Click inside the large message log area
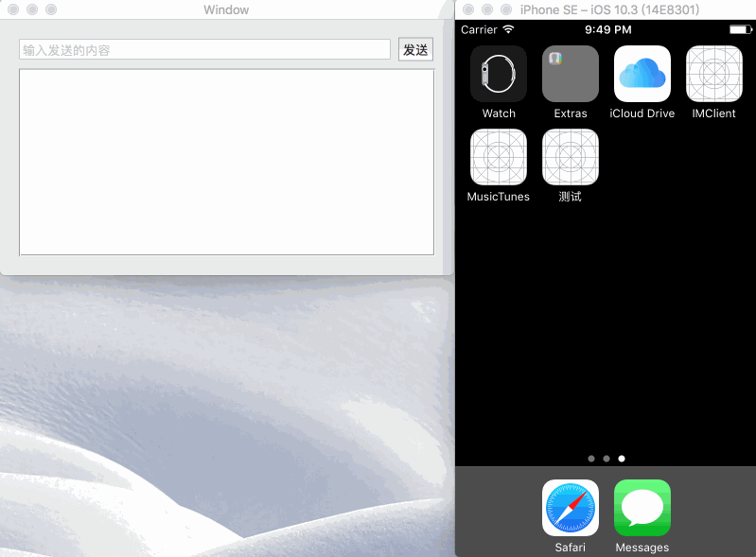Image resolution: width=756 pixels, height=557 pixels. (226, 163)
